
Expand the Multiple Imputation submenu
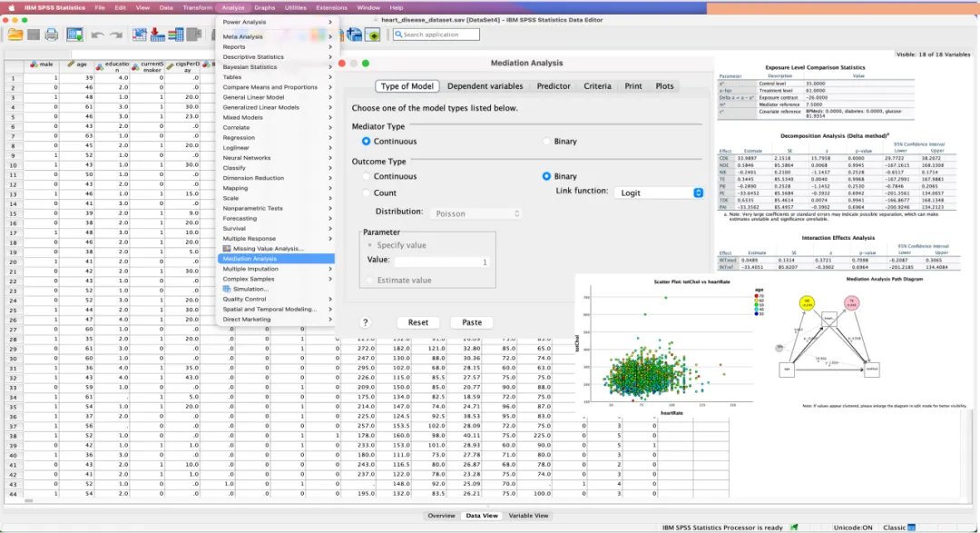click(276, 269)
